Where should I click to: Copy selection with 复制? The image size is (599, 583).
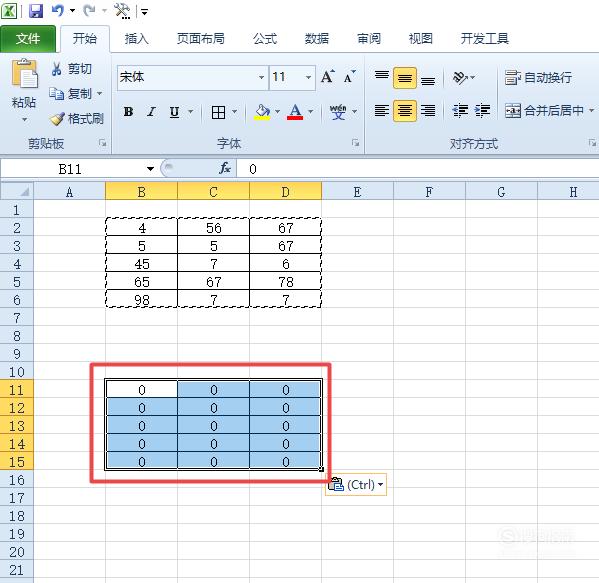pyautogui.click(x=71, y=94)
